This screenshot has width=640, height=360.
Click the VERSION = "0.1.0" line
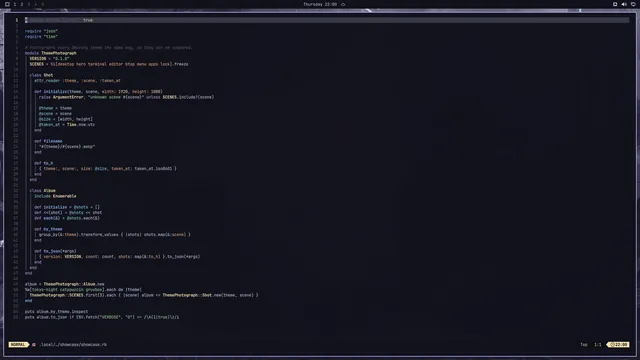click(x=49, y=58)
